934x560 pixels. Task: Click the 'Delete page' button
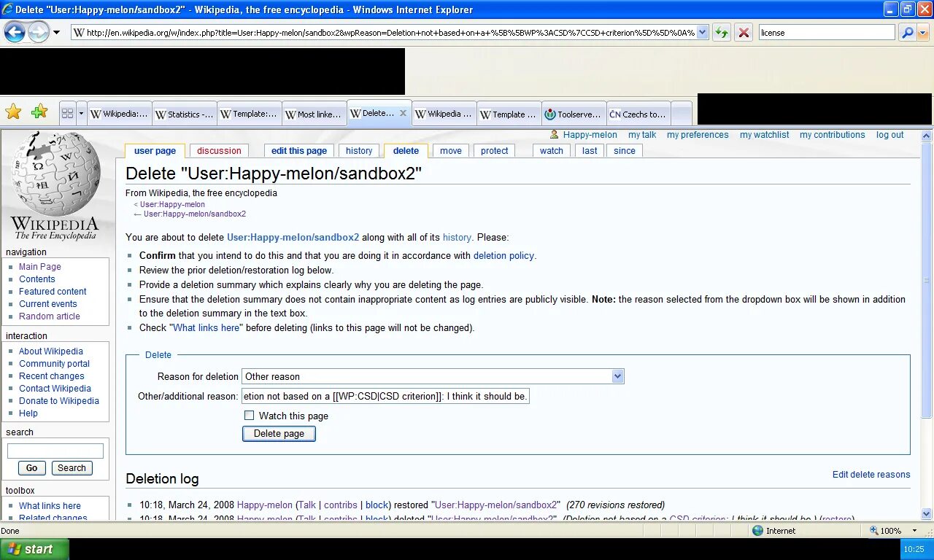point(279,433)
